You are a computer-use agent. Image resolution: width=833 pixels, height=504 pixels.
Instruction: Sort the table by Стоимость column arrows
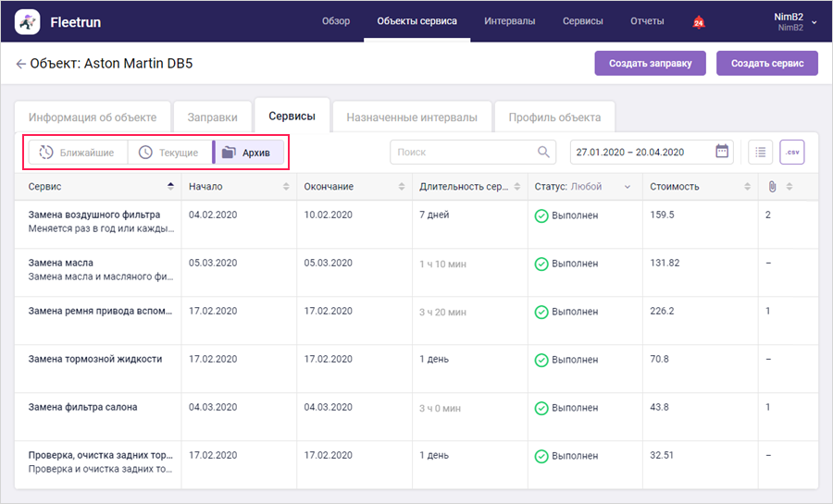pyautogui.click(x=747, y=187)
